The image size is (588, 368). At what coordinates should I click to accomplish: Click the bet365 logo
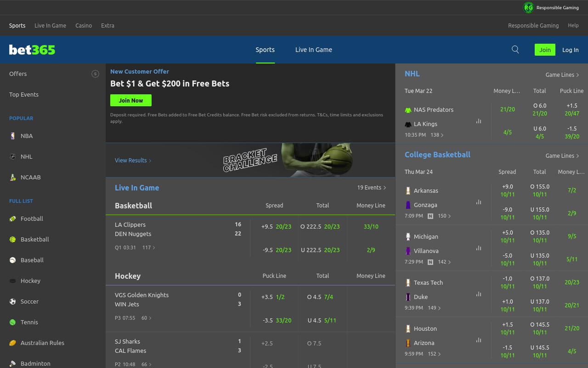tap(32, 50)
